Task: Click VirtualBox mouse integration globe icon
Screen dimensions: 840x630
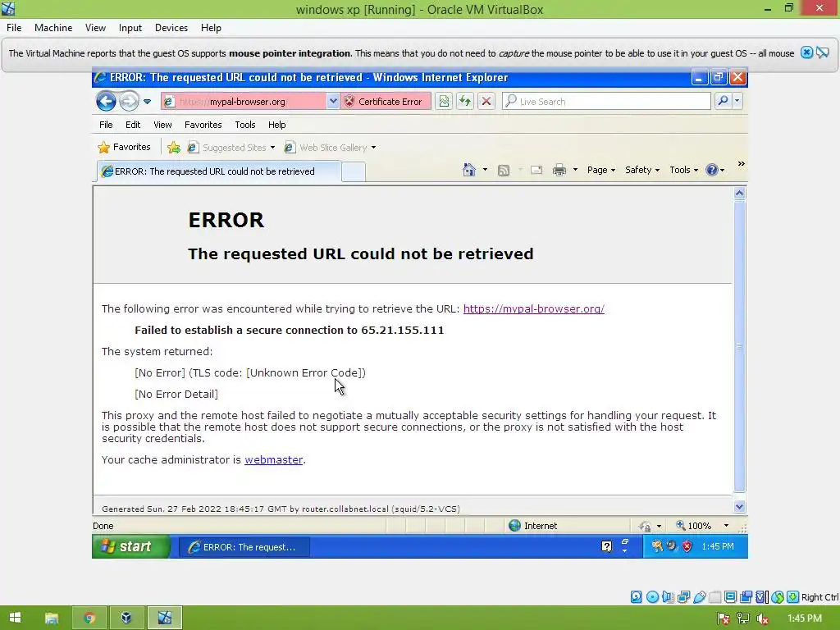Action: pyautogui.click(x=778, y=597)
